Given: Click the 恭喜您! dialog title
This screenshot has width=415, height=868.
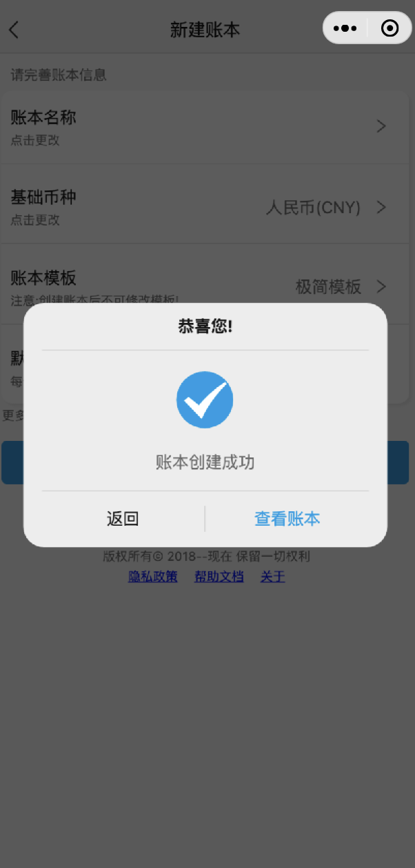Looking at the screenshot, I should (205, 326).
